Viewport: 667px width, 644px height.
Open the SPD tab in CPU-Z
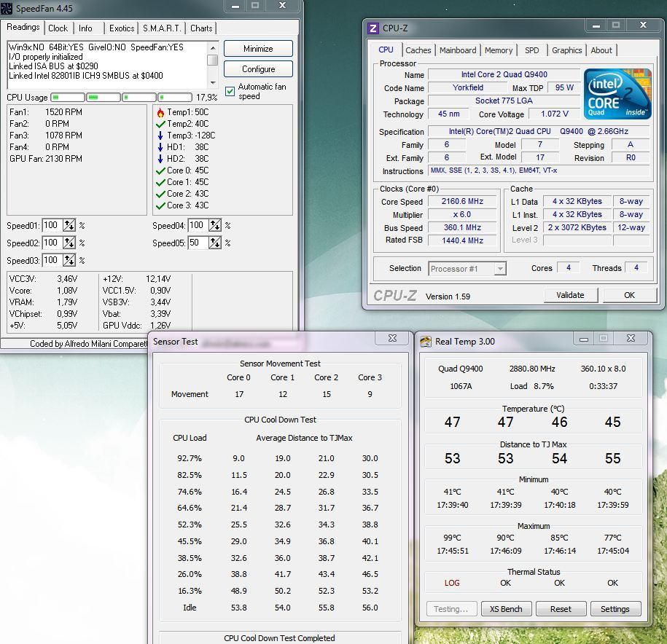(531, 50)
